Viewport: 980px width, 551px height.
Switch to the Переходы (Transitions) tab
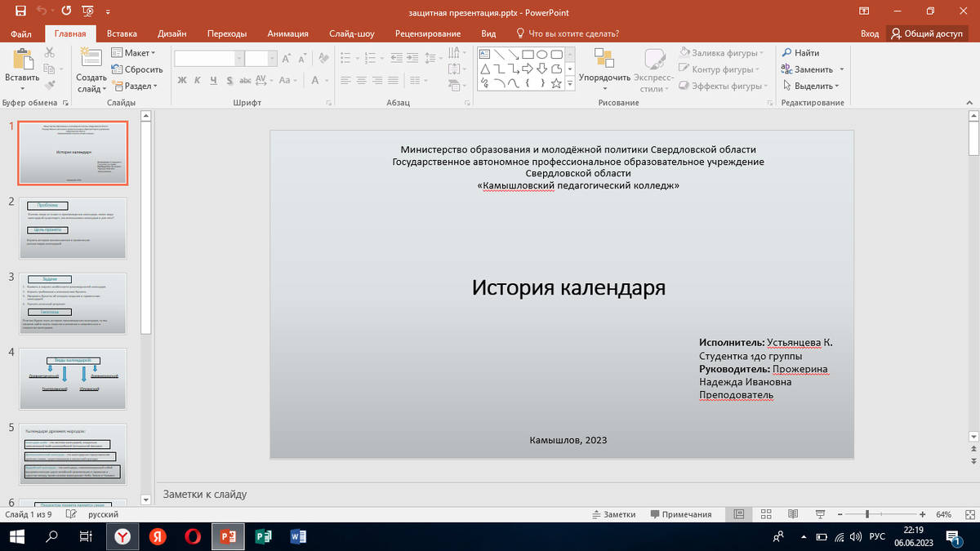pos(227,33)
